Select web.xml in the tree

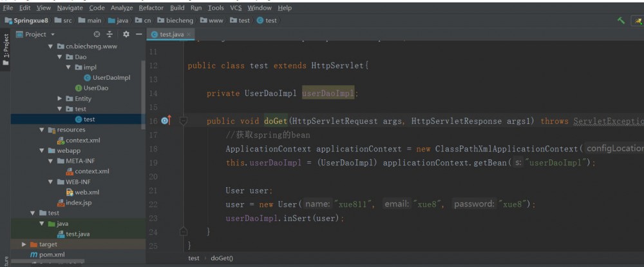[82, 192]
